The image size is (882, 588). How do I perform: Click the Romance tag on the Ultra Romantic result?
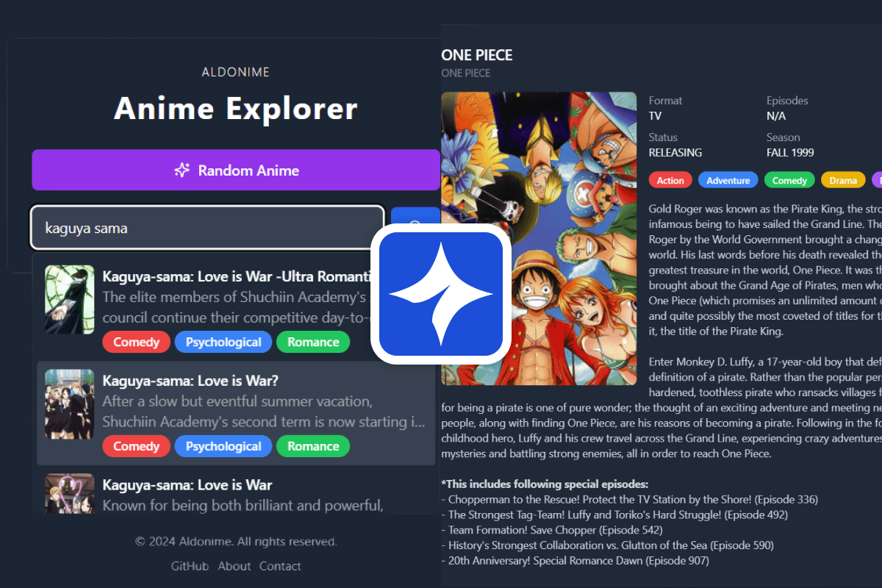(313, 342)
